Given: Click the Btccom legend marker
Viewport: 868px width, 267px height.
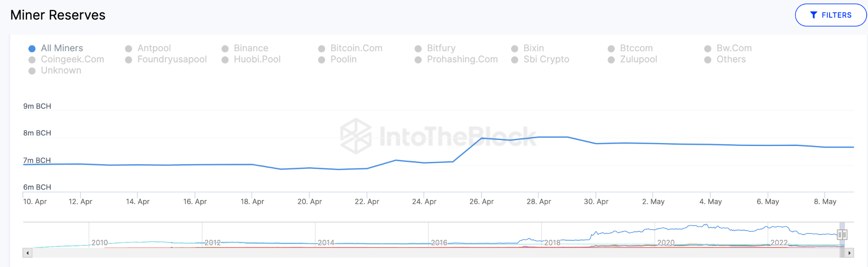Looking at the screenshot, I should [611, 49].
